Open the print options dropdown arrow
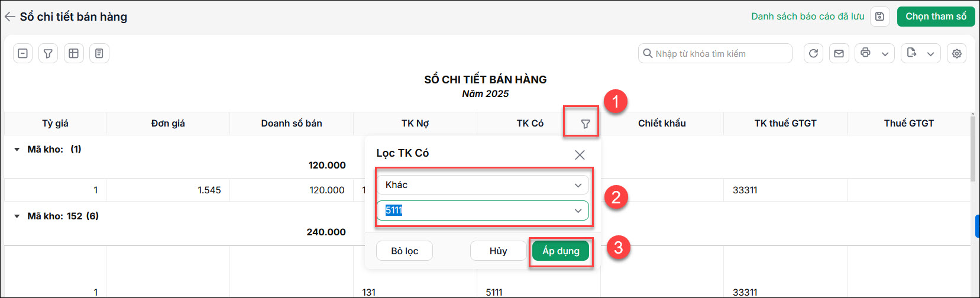 [x=885, y=54]
